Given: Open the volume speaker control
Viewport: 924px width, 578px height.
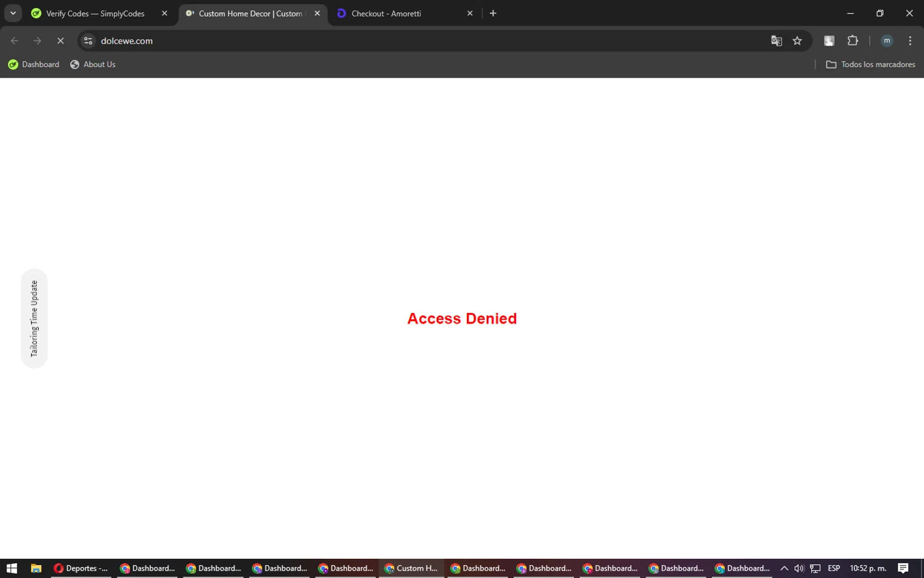Looking at the screenshot, I should 799,568.
